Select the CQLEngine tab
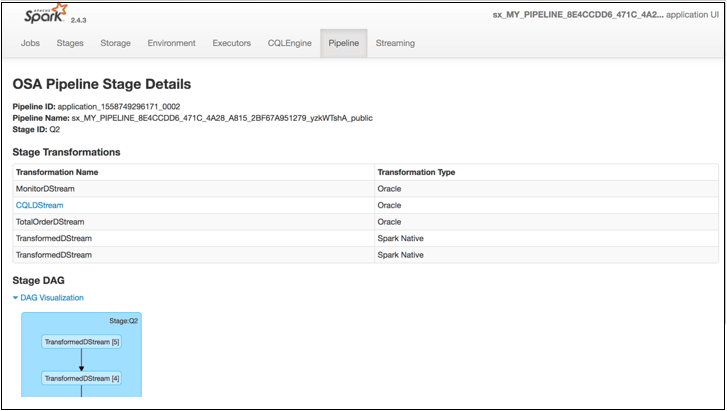The width and height of the screenshot is (727, 411). tap(290, 43)
